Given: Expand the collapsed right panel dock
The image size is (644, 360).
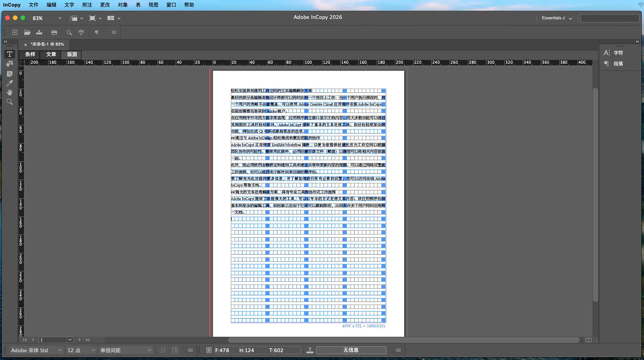Looking at the screenshot, I should 637,41.
